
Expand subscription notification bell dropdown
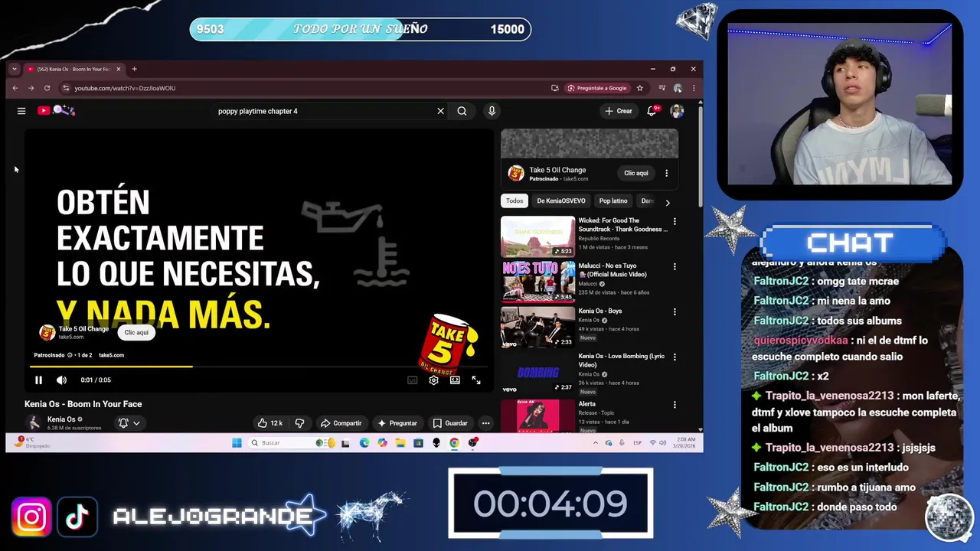click(x=129, y=423)
